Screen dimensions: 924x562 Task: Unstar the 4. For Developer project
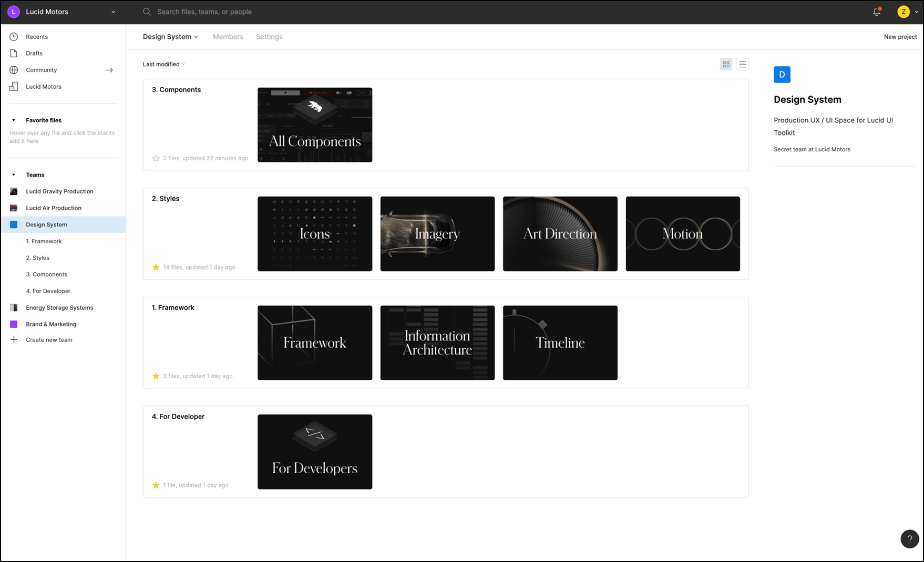156,485
